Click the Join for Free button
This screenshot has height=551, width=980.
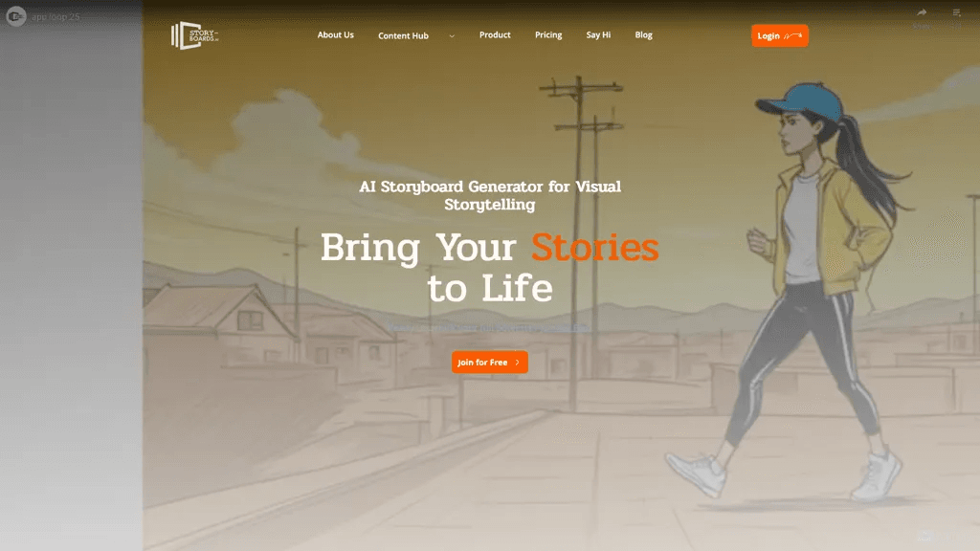(x=489, y=363)
